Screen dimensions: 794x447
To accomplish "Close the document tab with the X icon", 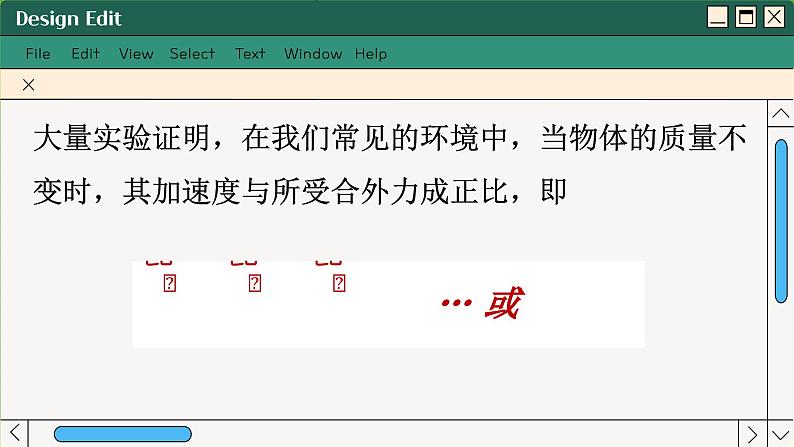I will 28,85.
